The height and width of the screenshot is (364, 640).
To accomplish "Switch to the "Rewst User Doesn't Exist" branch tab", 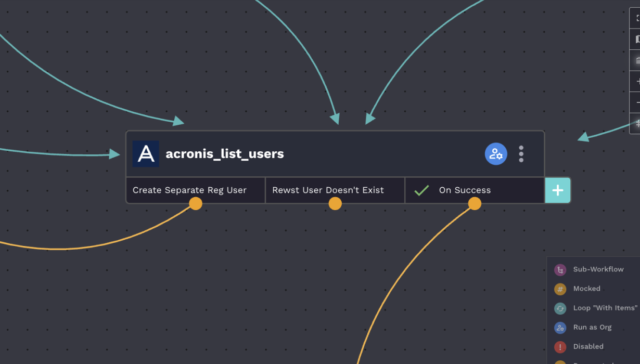I will coord(328,190).
